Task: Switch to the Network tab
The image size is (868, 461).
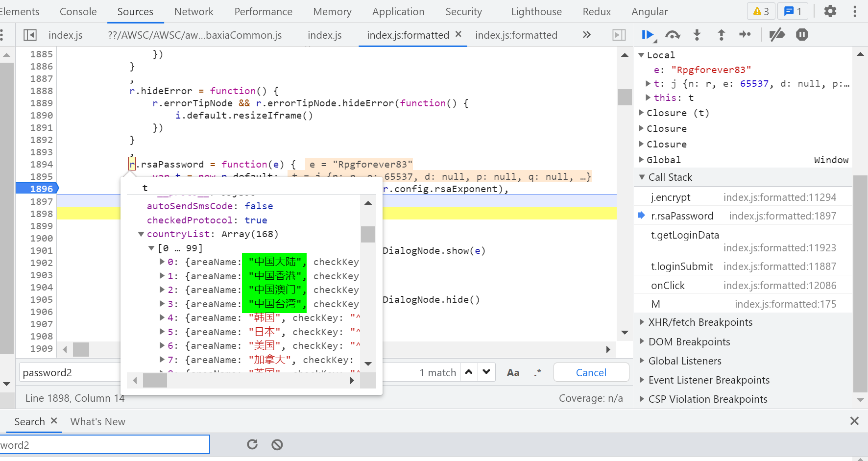Action: tap(193, 11)
